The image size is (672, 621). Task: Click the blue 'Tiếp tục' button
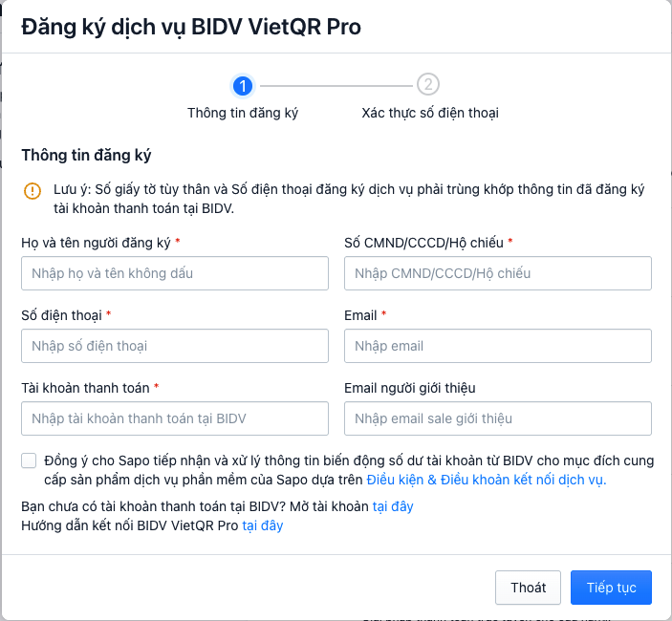[x=611, y=588]
